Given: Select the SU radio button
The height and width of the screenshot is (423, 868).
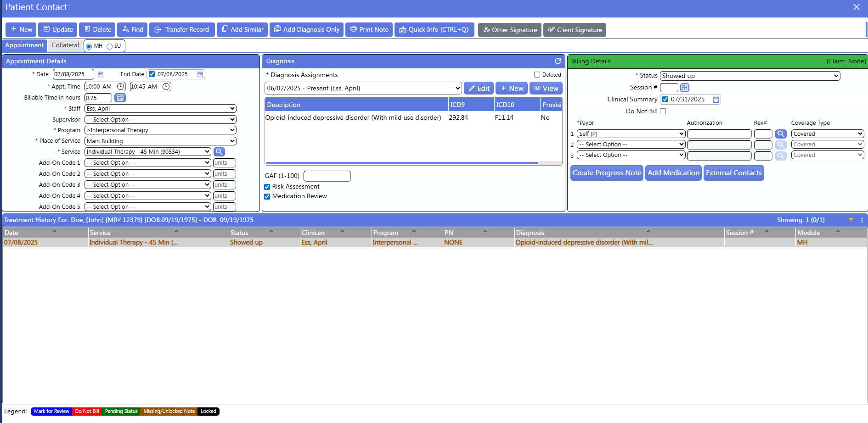Looking at the screenshot, I should [109, 46].
